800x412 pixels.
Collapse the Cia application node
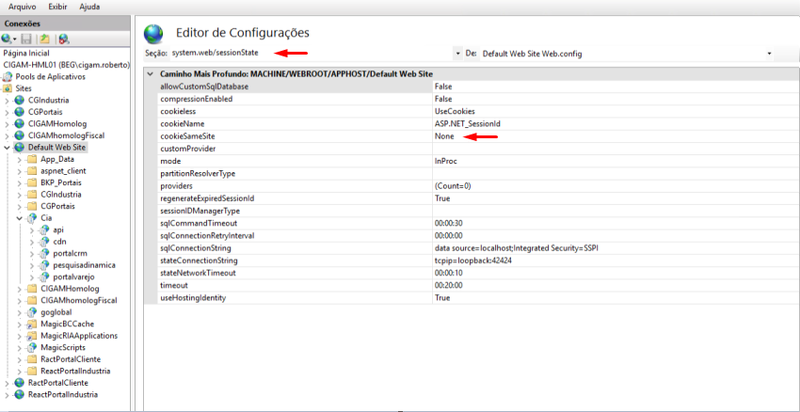(x=19, y=218)
